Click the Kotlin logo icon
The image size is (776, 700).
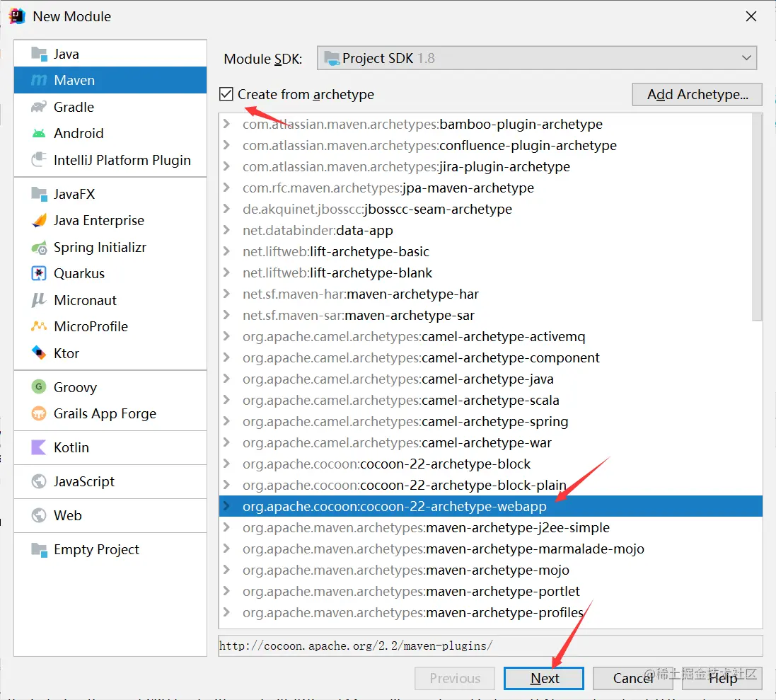pyautogui.click(x=39, y=447)
